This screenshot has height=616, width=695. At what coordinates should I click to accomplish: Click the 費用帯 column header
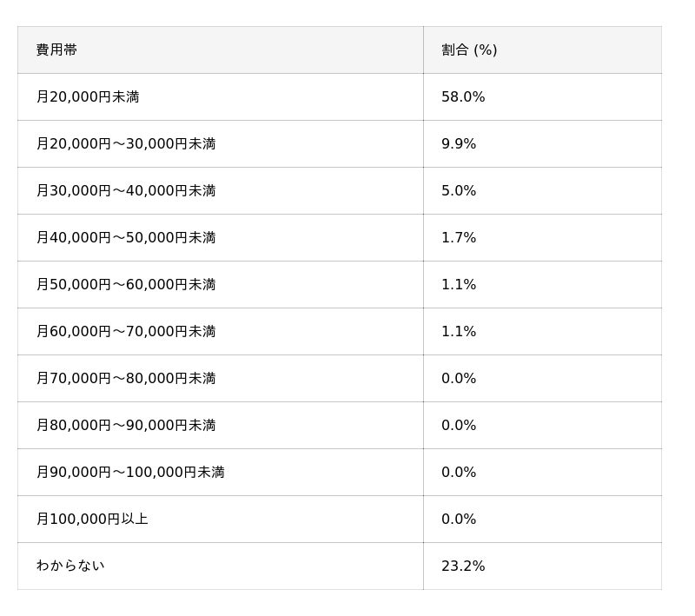tap(56, 50)
